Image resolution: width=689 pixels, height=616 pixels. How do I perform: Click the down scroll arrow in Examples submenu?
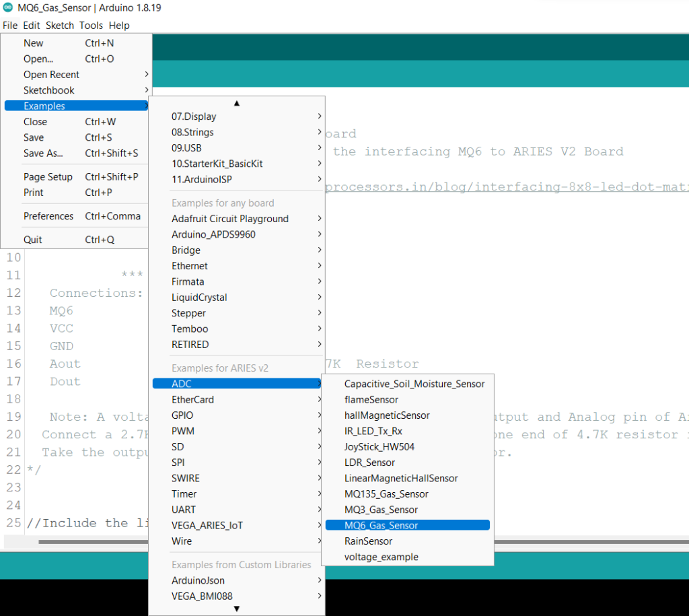(x=236, y=608)
